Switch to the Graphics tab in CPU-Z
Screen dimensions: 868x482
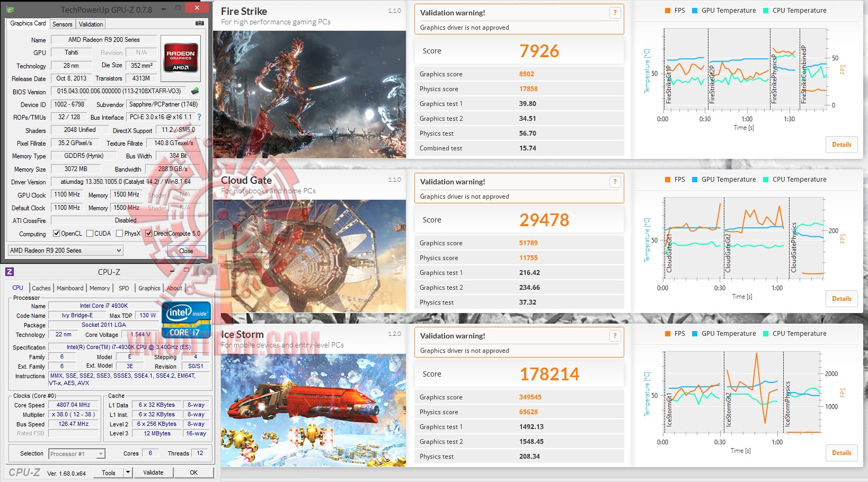(149, 288)
